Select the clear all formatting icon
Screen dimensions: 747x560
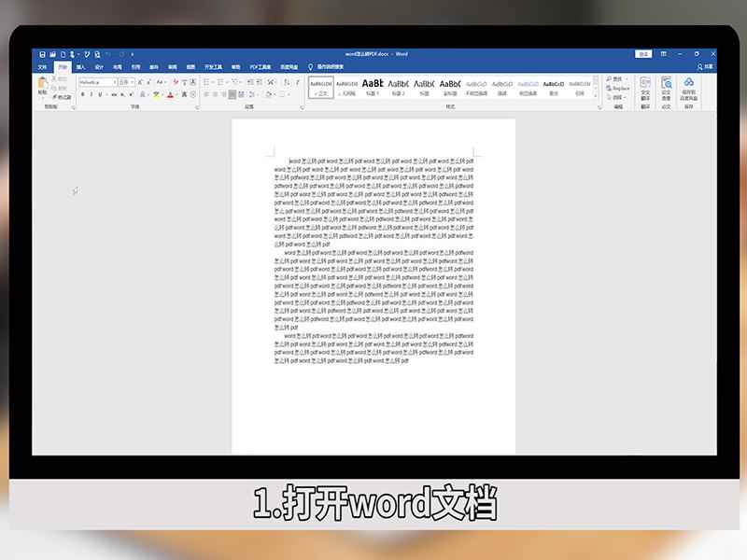(x=175, y=81)
